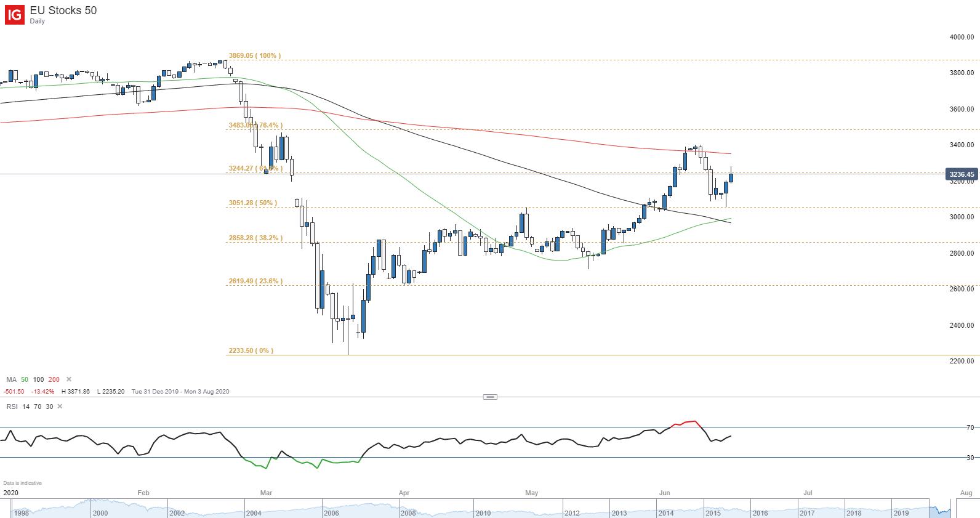Screen dimensions: 980x518
Task: Jump navigator to year 2012
Action: [x=572, y=513]
